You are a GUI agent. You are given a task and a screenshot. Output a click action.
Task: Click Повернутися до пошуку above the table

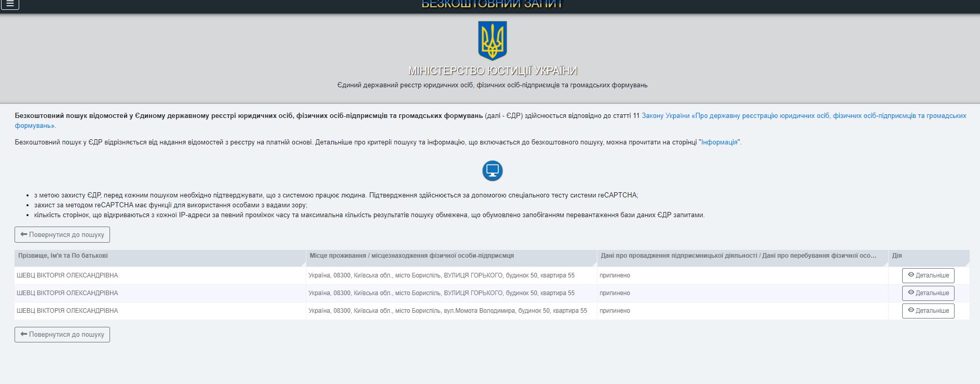[62, 234]
